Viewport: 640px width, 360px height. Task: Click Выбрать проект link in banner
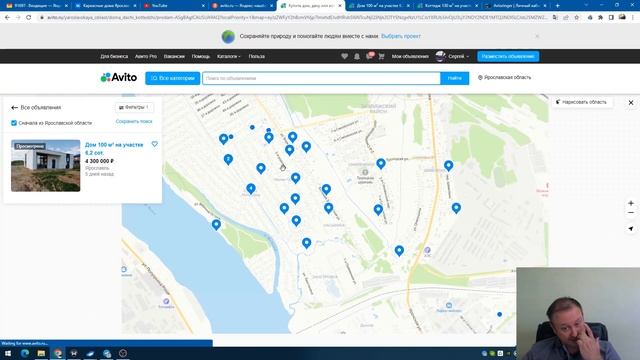401,36
